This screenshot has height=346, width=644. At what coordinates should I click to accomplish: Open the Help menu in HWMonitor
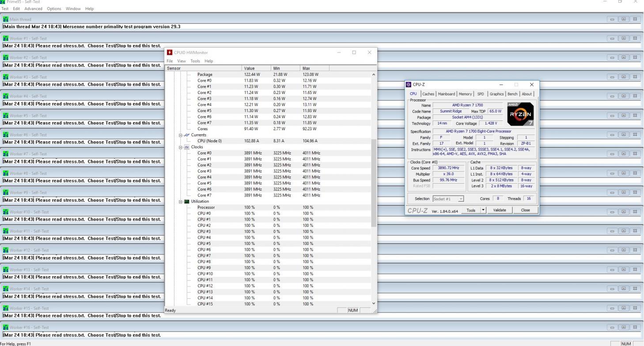208,61
